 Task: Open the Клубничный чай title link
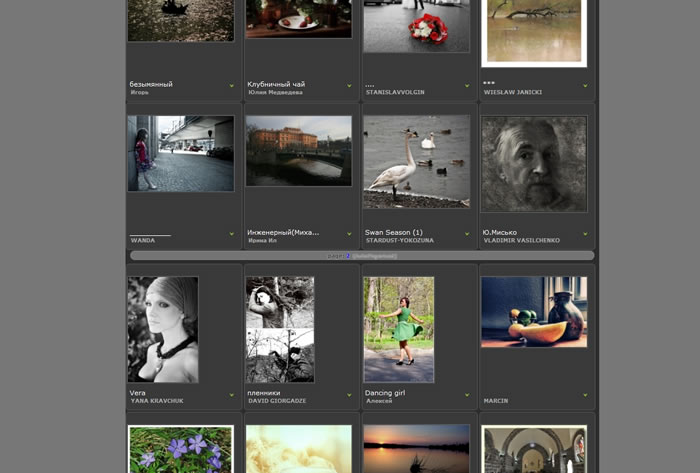coord(276,84)
